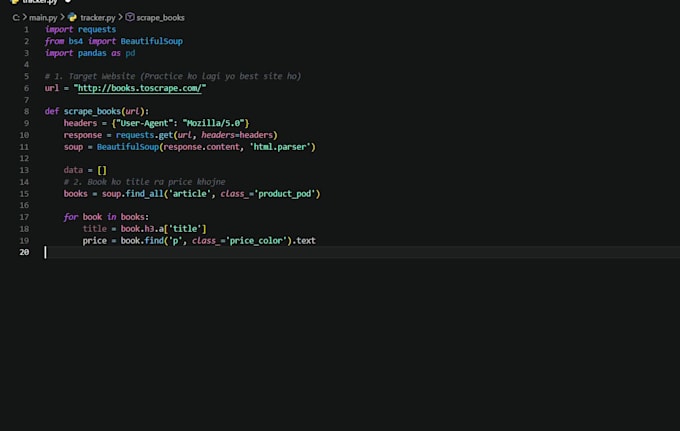The height and width of the screenshot is (431, 680).
Task: Click the 'for' keyword on line 17
Action: (x=71, y=217)
